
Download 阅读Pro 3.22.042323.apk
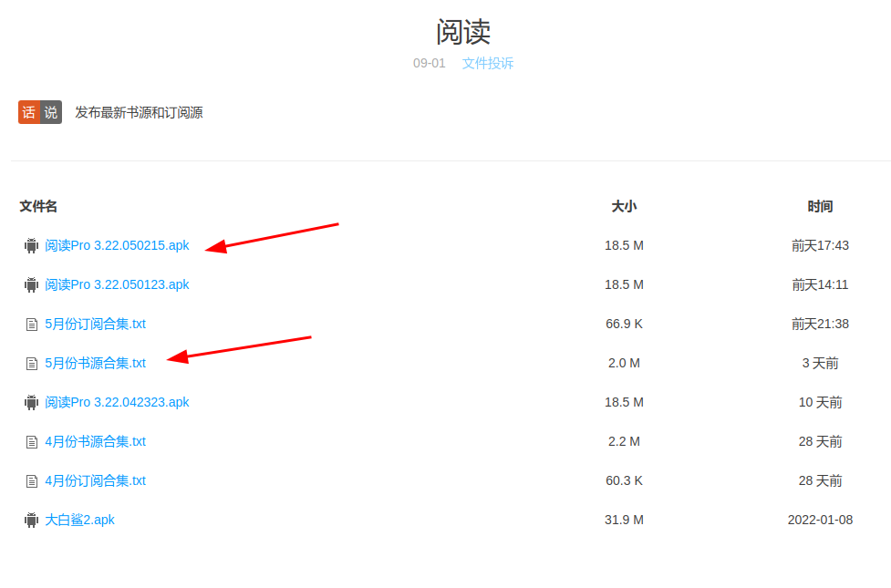117,402
